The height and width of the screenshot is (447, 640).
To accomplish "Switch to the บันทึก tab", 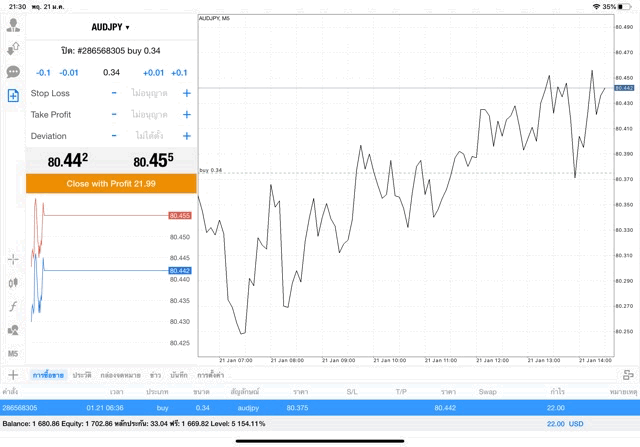I will pyautogui.click(x=179, y=375).
